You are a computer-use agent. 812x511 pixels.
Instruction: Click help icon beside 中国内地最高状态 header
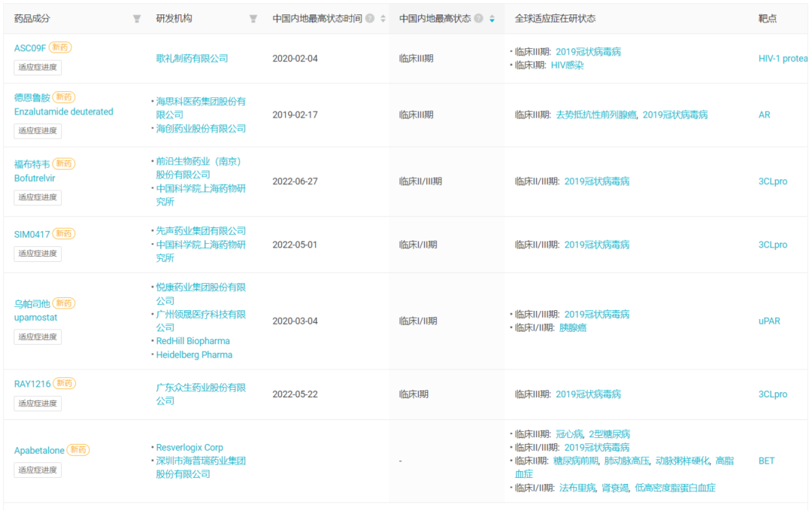478,19
